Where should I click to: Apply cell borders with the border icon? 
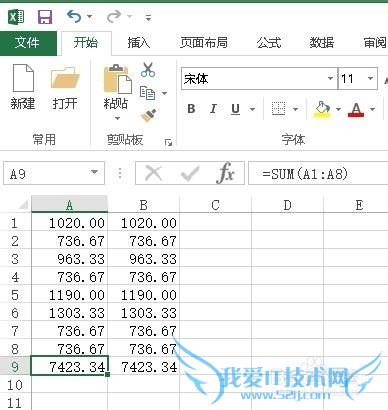pos(278,109)
